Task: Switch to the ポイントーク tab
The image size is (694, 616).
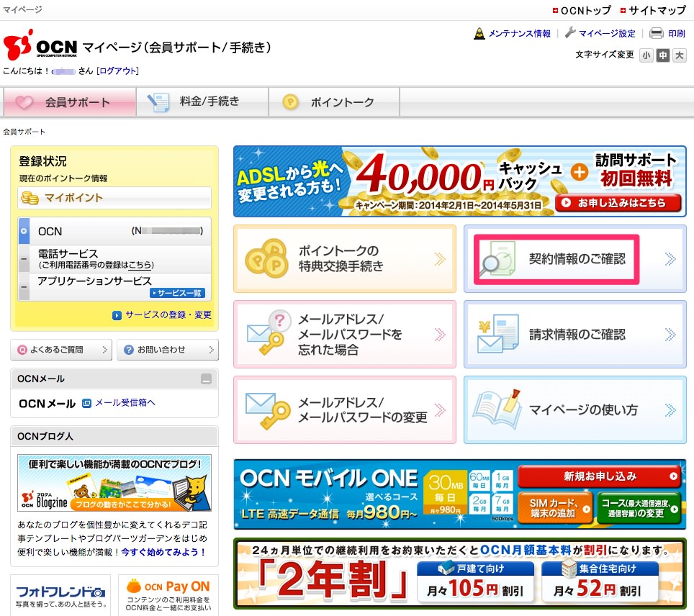Action: coord(334,102)
